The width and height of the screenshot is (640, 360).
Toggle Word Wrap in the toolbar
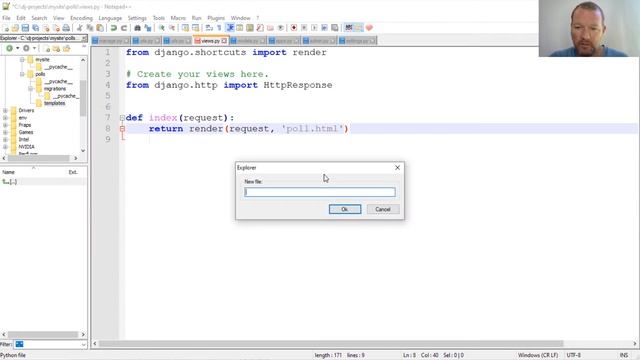pos(209,28)
